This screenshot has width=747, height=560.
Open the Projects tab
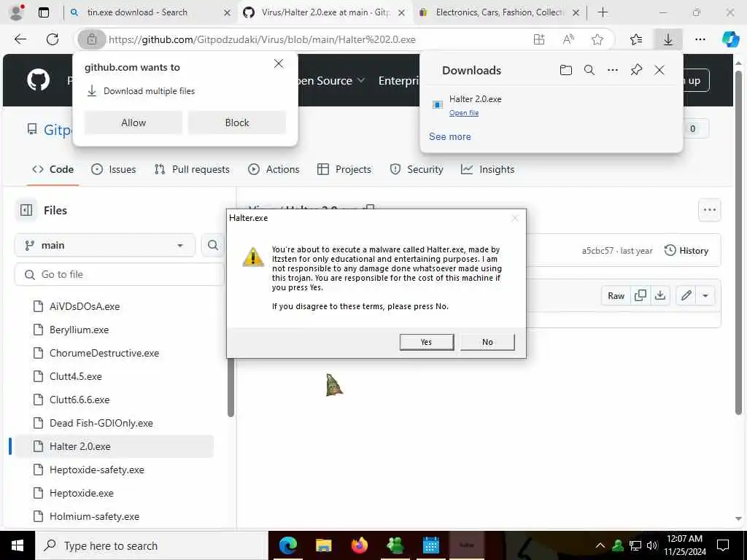tap(344, 169)
